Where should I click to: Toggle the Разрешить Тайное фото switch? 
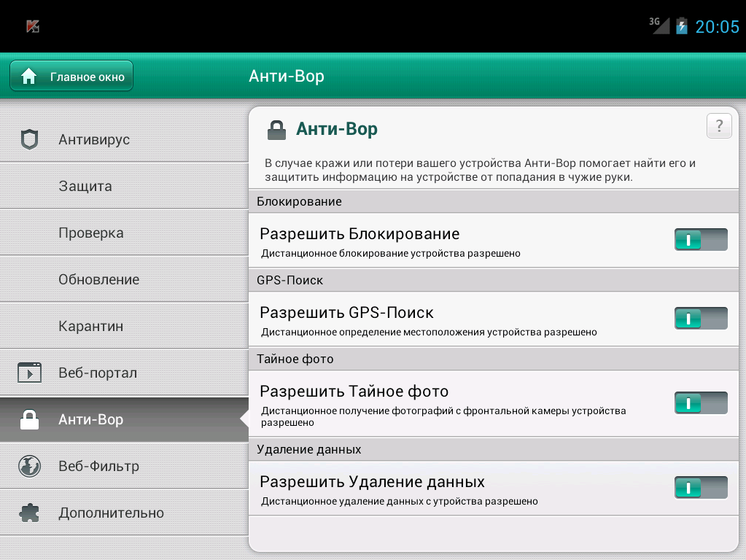click(x=701, y=403)
